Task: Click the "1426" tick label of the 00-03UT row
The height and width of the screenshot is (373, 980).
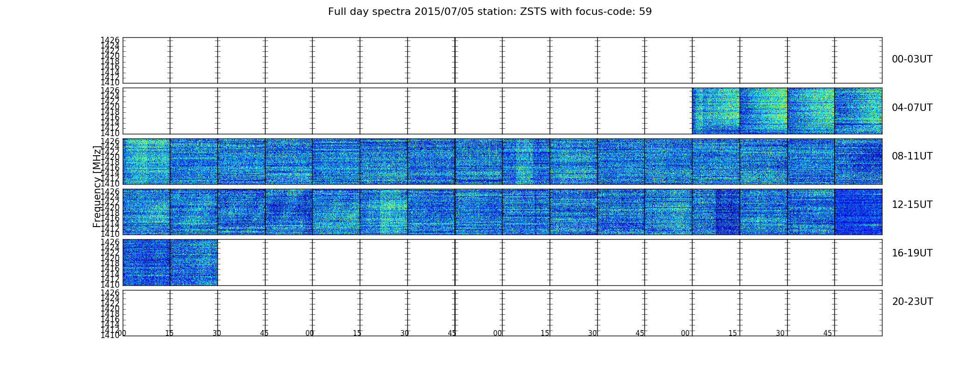Action: pos(110,40)
